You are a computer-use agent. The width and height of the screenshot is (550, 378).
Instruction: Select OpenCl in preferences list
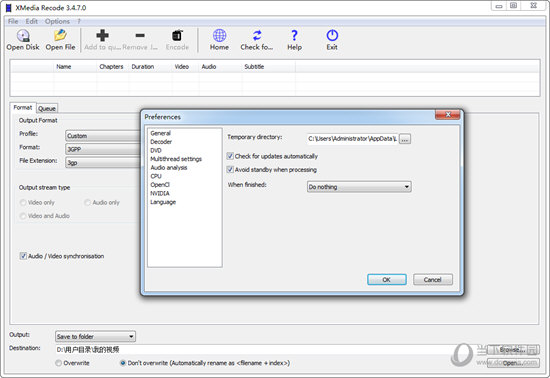160,185
